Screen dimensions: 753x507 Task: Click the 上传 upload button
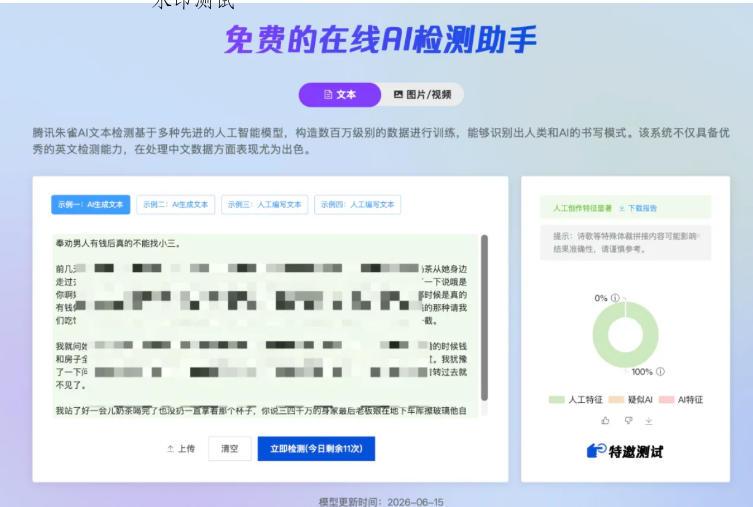click(181, 449)
